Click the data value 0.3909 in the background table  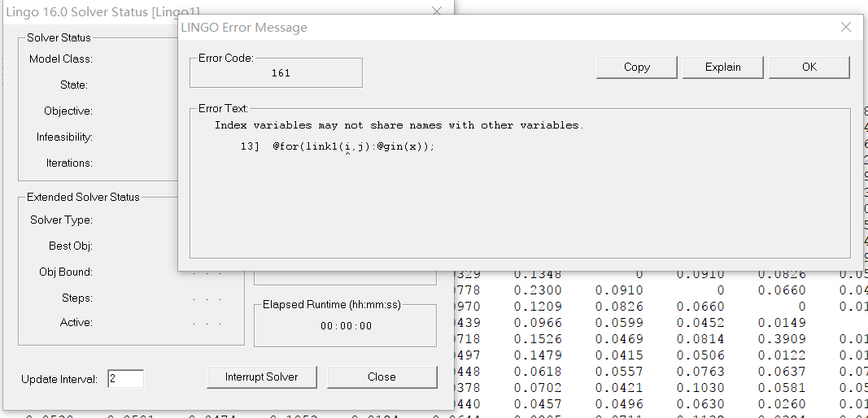click(x=782, y=339)
